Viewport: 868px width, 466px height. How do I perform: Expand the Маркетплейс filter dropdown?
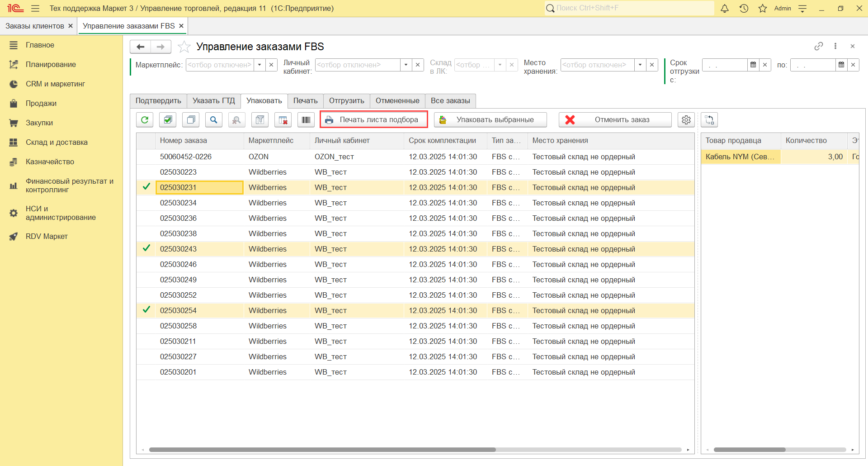[259, 65]
